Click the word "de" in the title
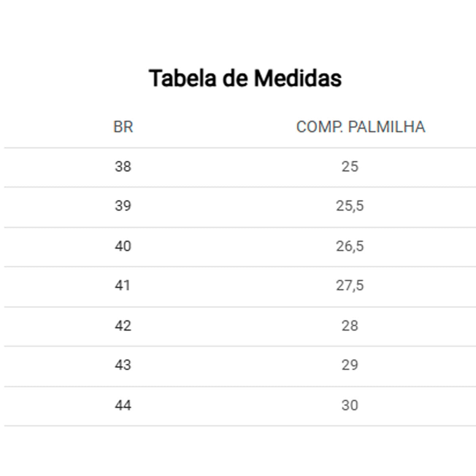Image resolution: width=476 pixels, height=476 pixels. 235,78
